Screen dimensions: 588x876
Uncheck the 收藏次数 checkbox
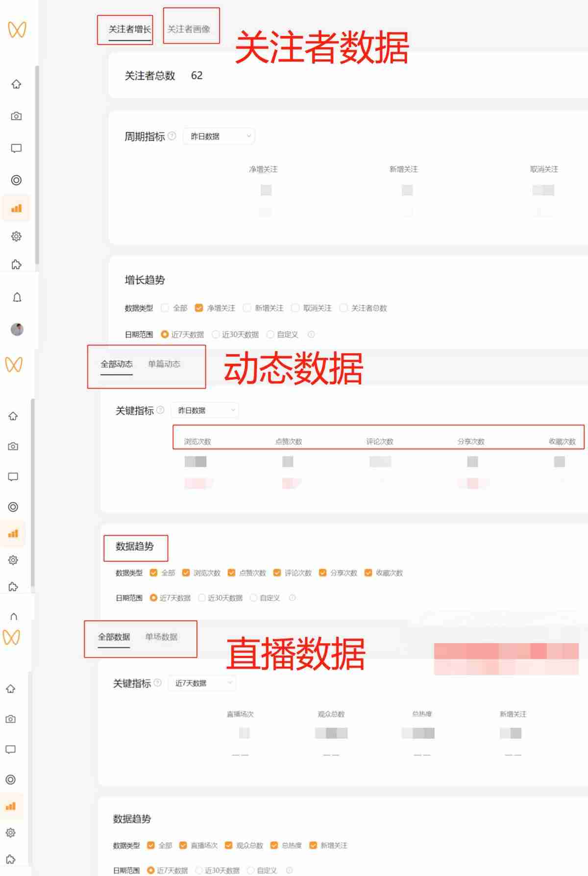click(x=368, y=573)
